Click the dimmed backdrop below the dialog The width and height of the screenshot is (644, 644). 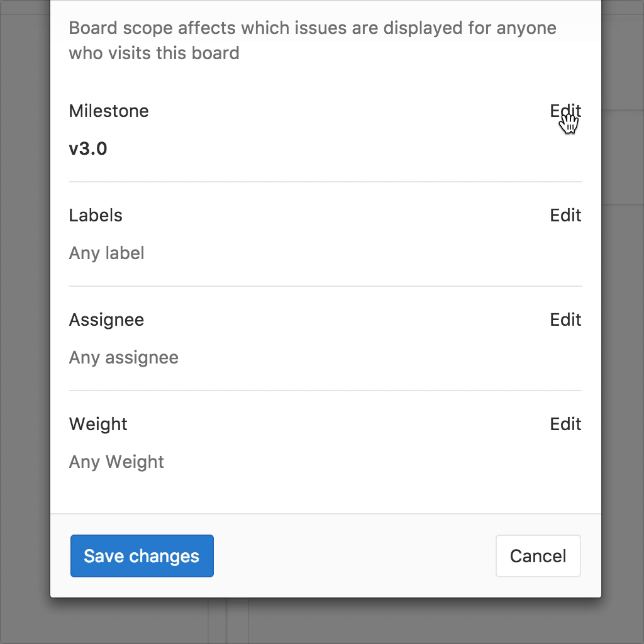(377, 623)
